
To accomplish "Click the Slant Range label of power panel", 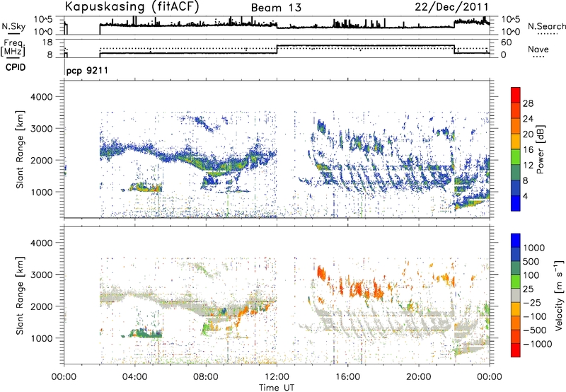I will click(20, 149).
